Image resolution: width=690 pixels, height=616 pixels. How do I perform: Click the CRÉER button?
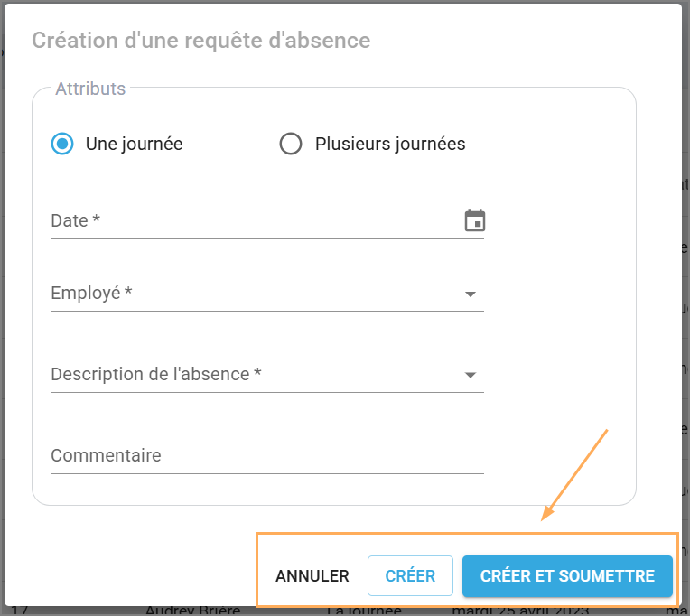pos(410,576)
